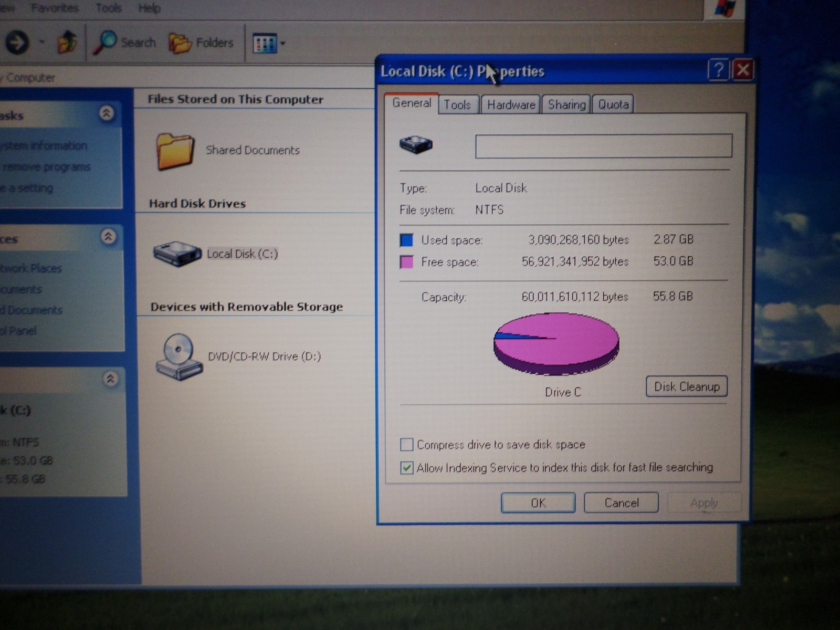Switch to the Hardware tab
This screenshot has height=630, width=840.
tap(511, 104)
